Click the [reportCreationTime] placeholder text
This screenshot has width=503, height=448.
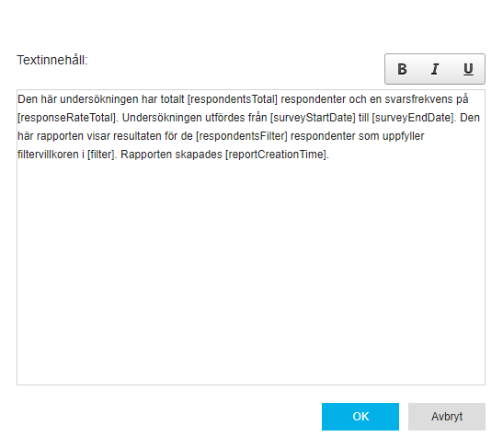pyautogui.click(x=276, y=155)
